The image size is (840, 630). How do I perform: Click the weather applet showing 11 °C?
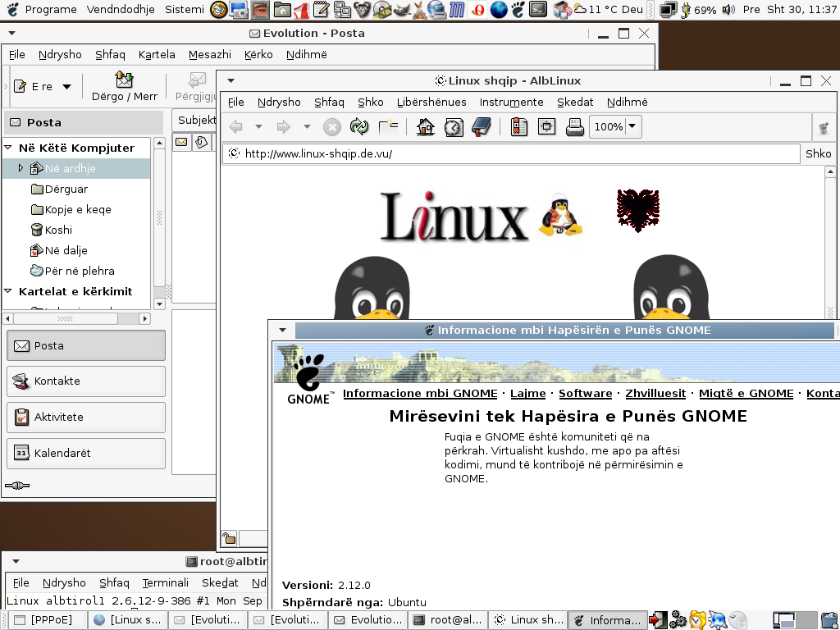pos(608,9)
